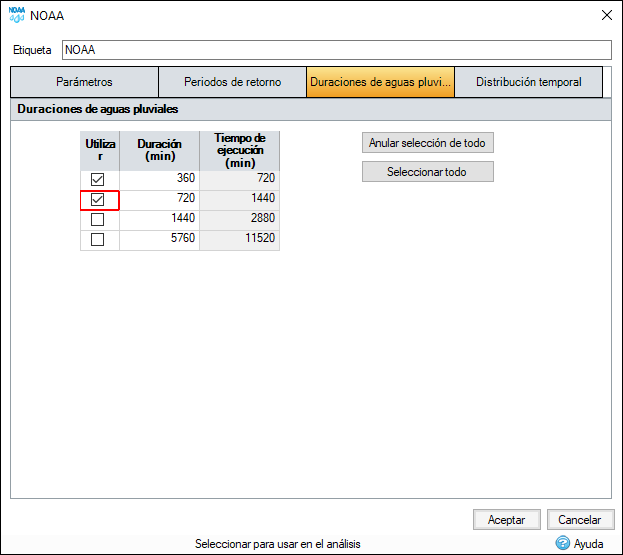The image size is (623, 555).
Task: Select the Duraciones de aguas pluviales tab
Action: tap(380, 82)
